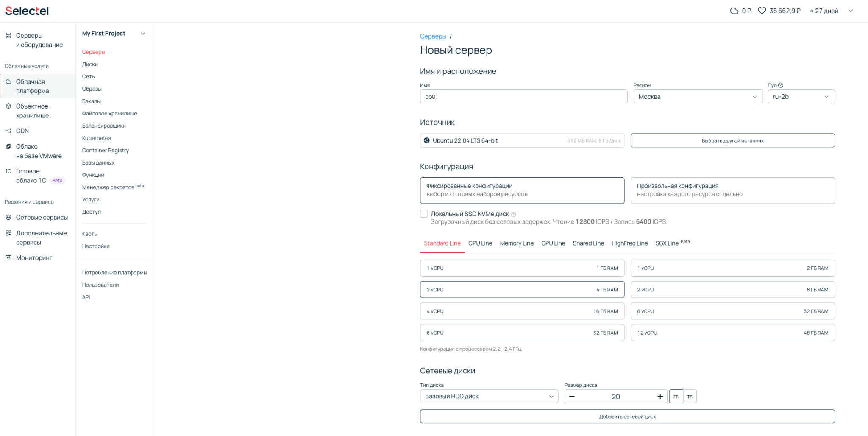
Task: Select the 2 vCPU 4 ГБ RAM configuration
Action: [x=522, y=289]
